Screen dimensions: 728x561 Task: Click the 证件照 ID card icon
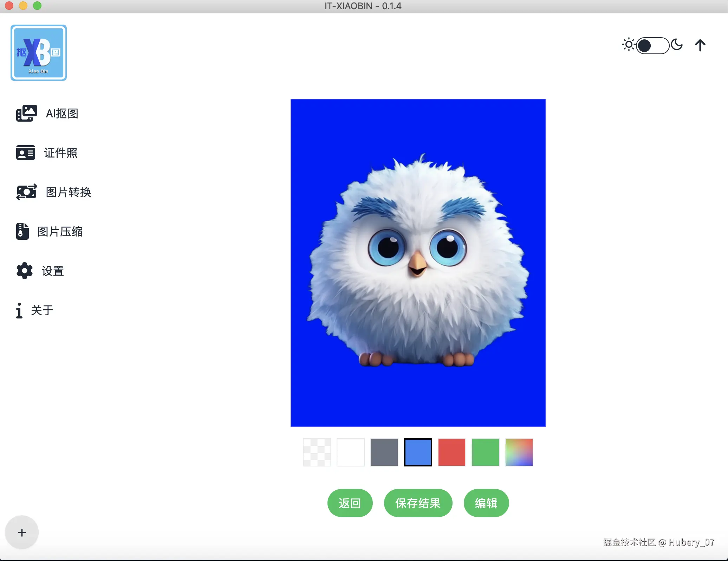pyautogui.click(x=25, y=153)
